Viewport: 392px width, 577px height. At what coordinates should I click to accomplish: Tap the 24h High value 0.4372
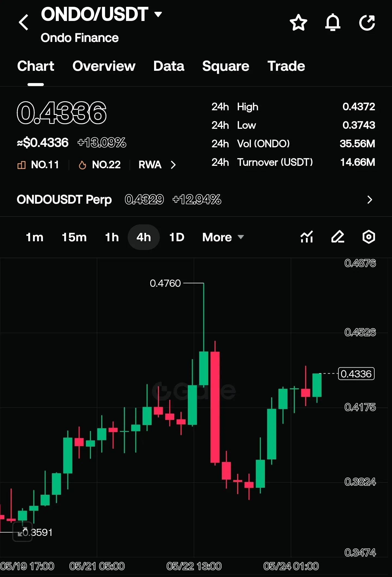point(359,107)
